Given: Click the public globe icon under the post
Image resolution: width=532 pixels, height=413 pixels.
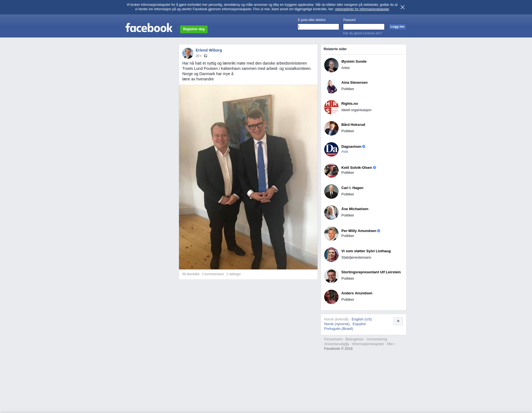Looking at the screenshot, I should [206, 56].
